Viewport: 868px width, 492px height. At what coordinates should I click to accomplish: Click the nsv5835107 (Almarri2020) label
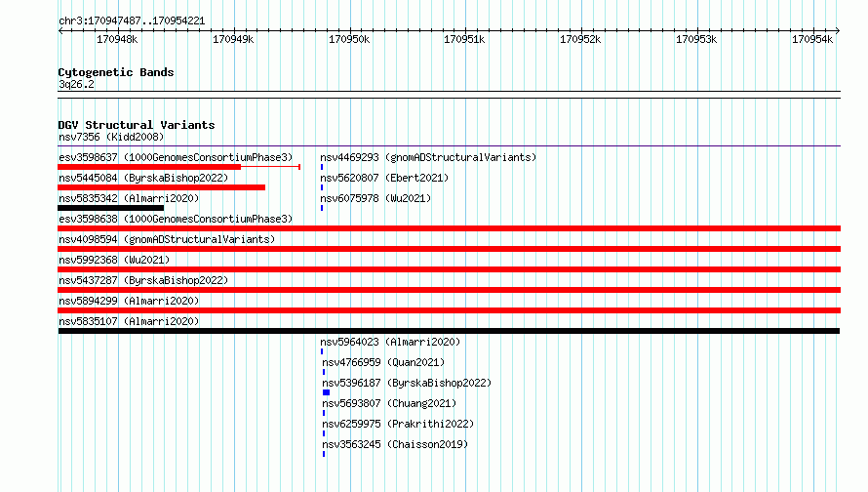point(129,321)
